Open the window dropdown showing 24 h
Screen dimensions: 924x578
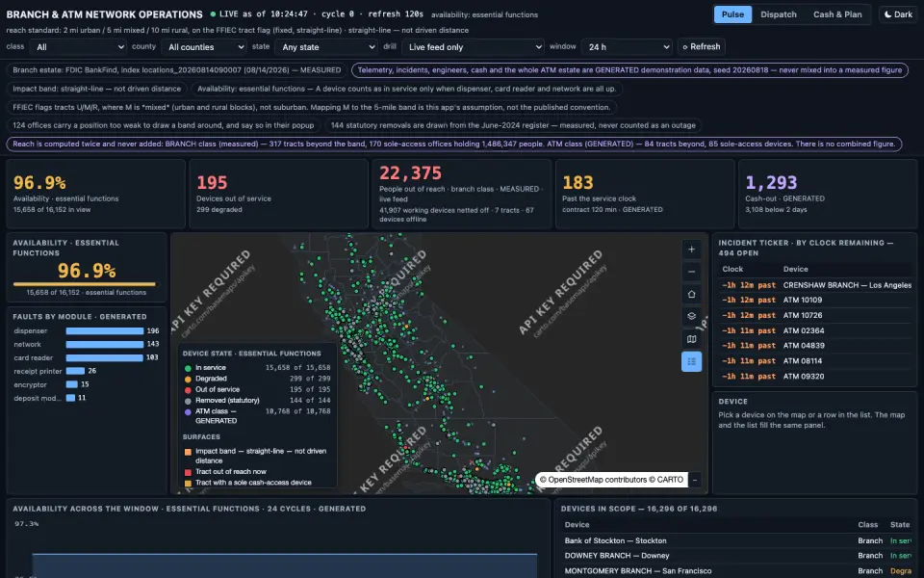[x=627, y=46]
